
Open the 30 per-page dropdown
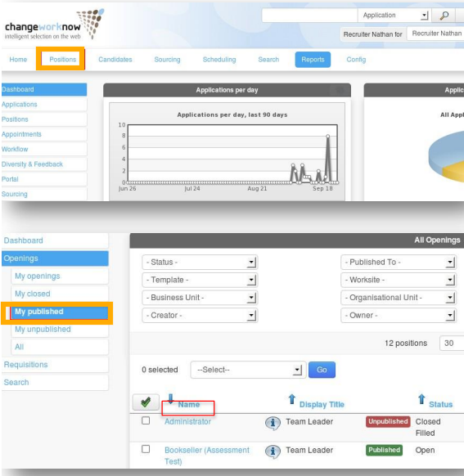click(x=452, y=344)
